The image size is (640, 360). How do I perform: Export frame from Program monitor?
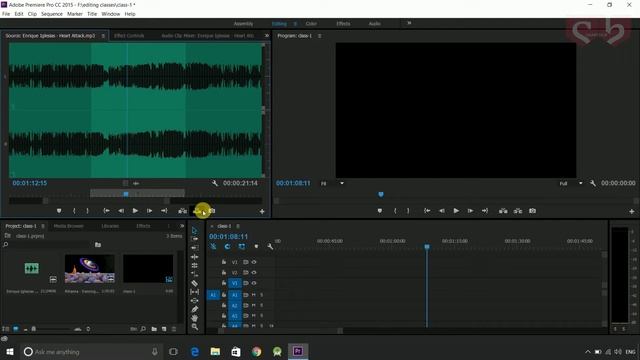533,211
